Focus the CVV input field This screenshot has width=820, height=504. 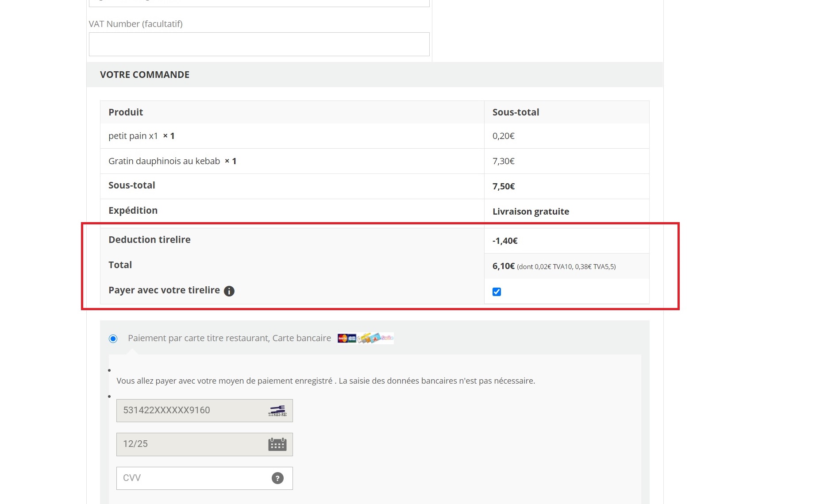pyautogui.click(x=204, y=478)
